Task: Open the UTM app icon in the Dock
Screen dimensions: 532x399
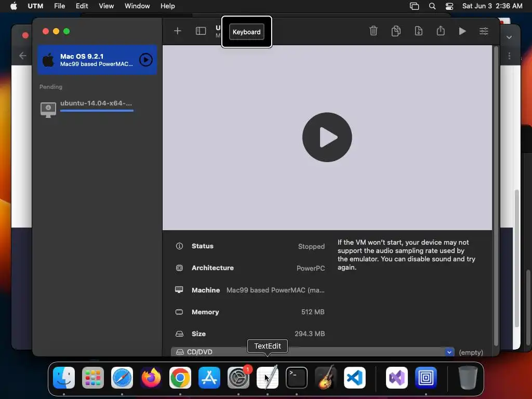Action: 426,378
